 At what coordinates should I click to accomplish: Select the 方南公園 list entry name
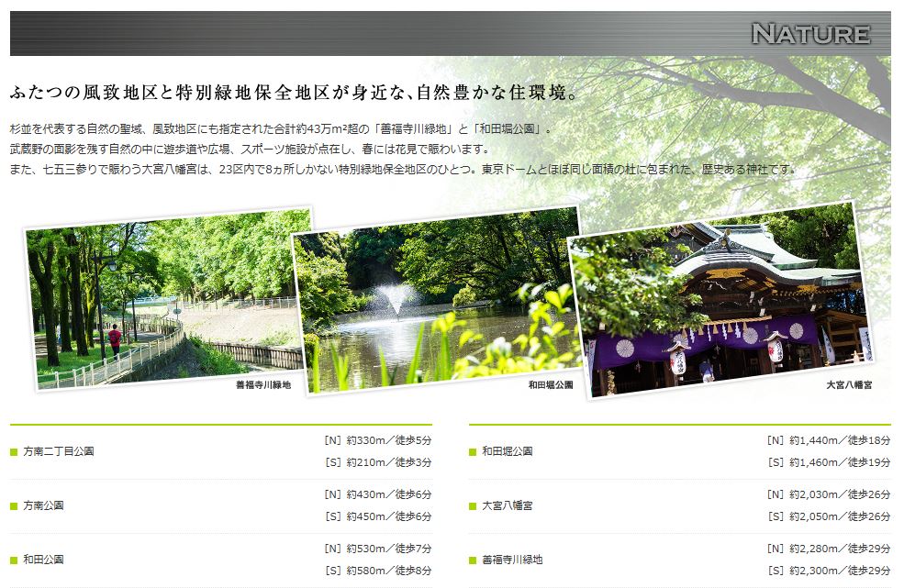point(43,506)
